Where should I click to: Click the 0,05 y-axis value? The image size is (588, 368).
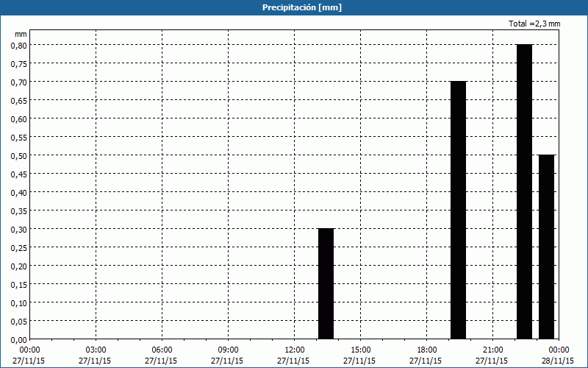[19, 322]
